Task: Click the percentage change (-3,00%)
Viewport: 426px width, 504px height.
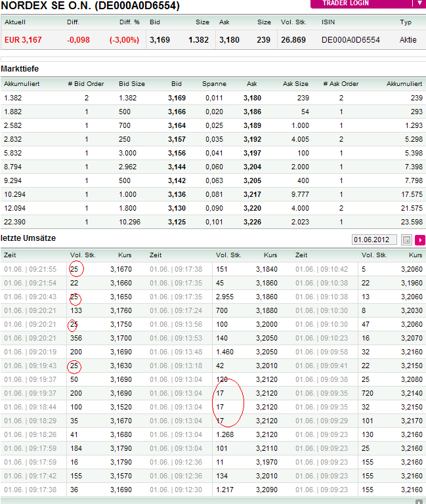Action: [124, 40]
